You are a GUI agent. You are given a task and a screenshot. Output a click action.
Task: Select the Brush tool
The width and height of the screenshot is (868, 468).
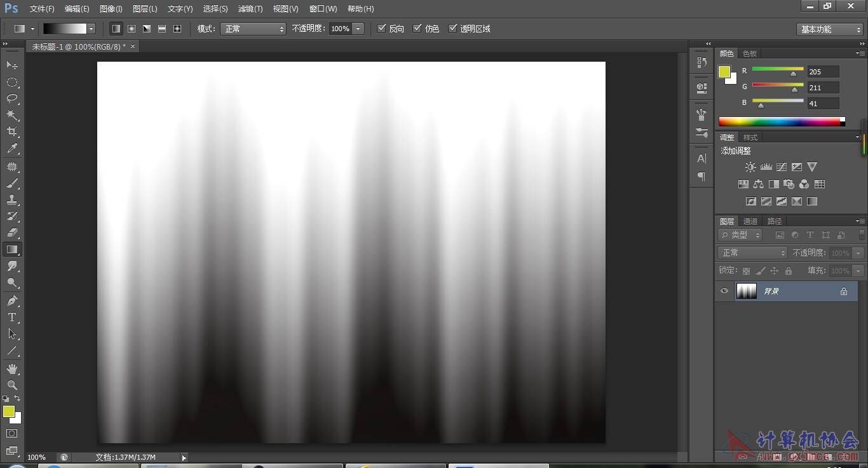[x=12, y=183]
